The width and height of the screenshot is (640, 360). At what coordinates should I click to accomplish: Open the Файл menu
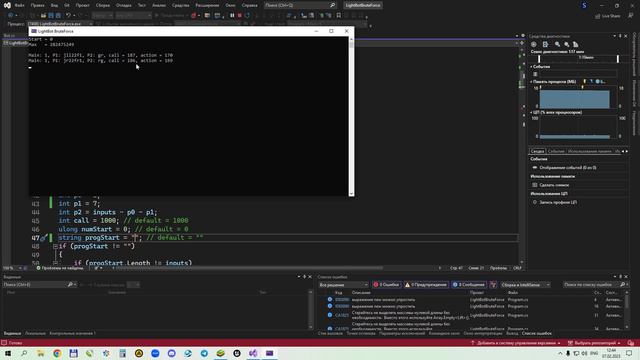(x=19, y=5)
